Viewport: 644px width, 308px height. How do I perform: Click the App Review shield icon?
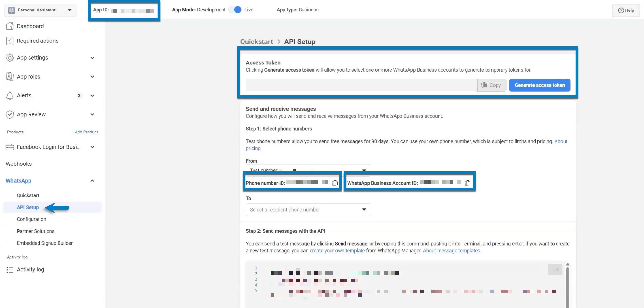pyautogui.click(x=10, y=114)
